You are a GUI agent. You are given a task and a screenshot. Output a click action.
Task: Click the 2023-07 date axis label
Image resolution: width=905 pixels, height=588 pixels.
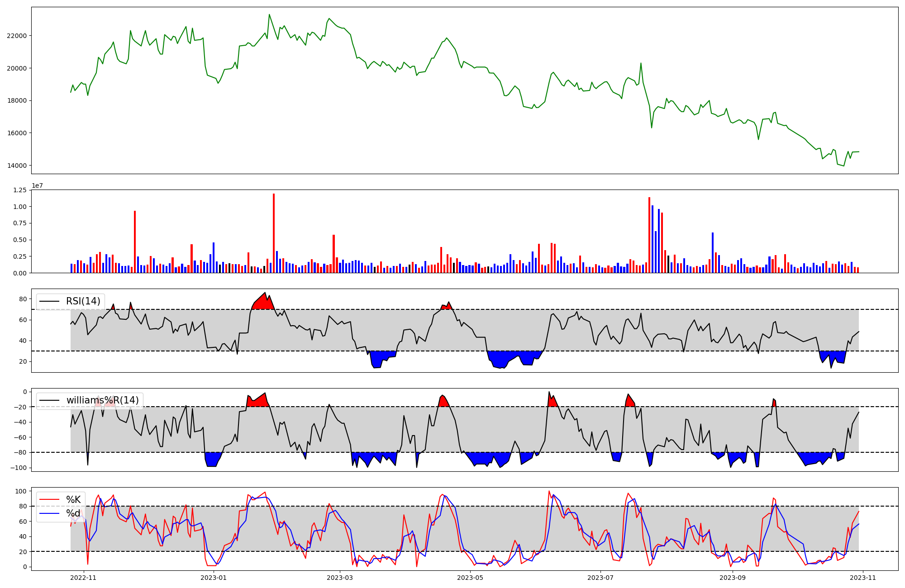[x=600, y=578]
